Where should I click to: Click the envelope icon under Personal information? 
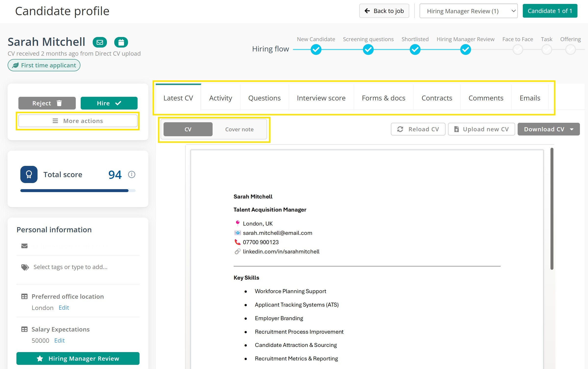coord(25,246)
